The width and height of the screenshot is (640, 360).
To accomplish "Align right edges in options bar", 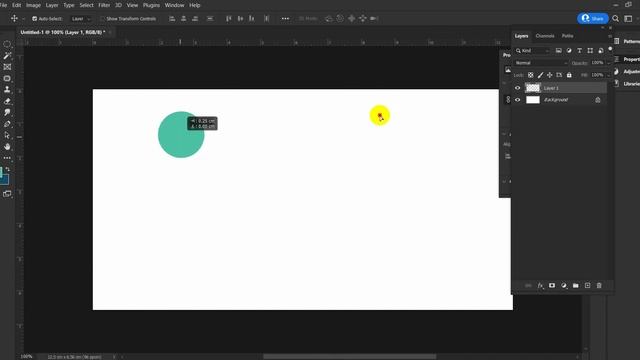I will pos(195,18).
